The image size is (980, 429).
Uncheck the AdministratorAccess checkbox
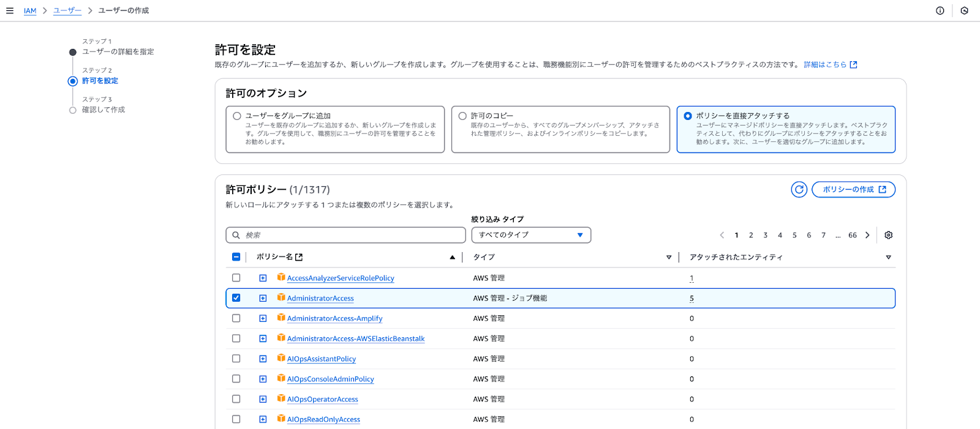point(236,298)
